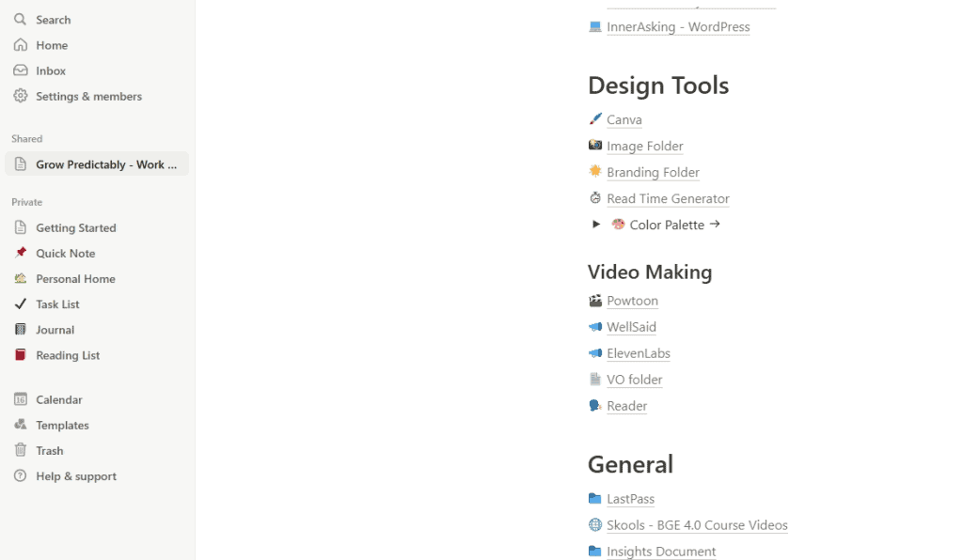
Task: Go to Home in the sidebar
Action: click(x=52, y=45)
